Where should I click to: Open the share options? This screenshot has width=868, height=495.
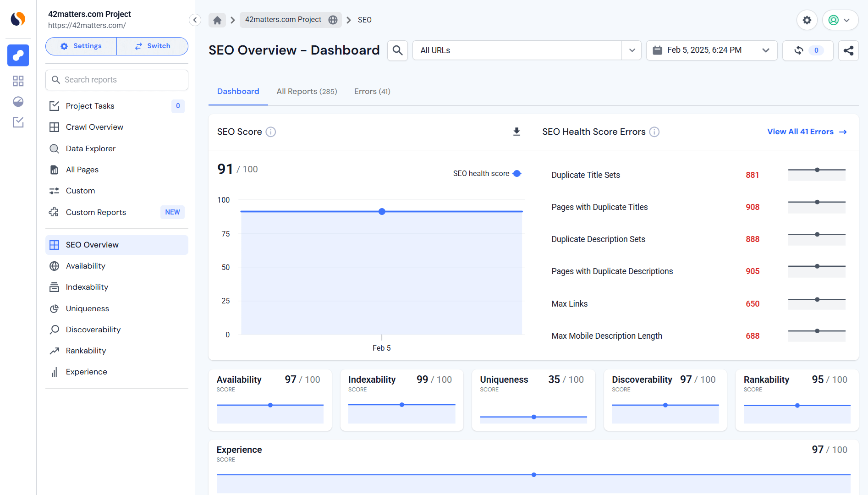tap(849, 50)
